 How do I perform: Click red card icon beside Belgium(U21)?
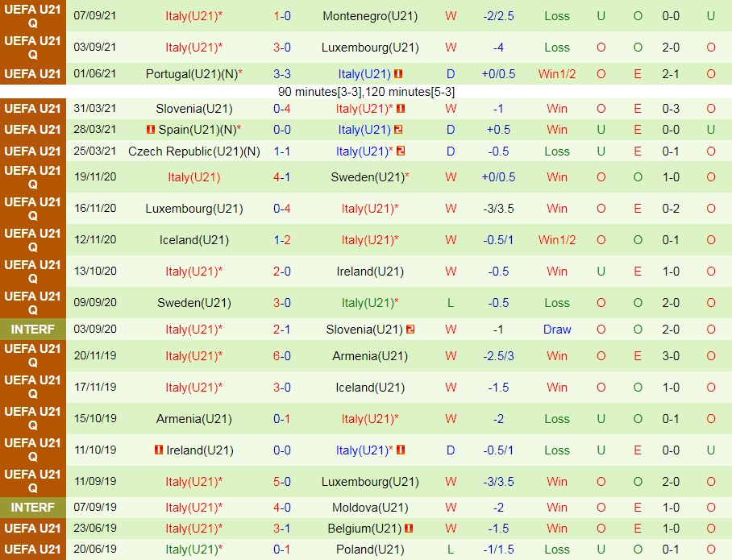pos(409,529)
